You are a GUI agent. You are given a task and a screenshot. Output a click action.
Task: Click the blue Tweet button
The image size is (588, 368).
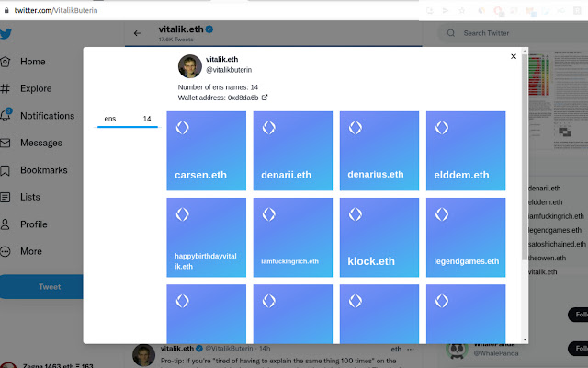point(41,287)
